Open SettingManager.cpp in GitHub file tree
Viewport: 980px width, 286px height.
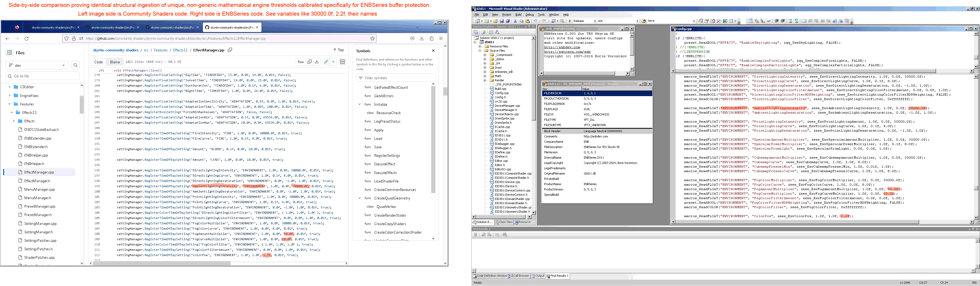coord(40,224)
